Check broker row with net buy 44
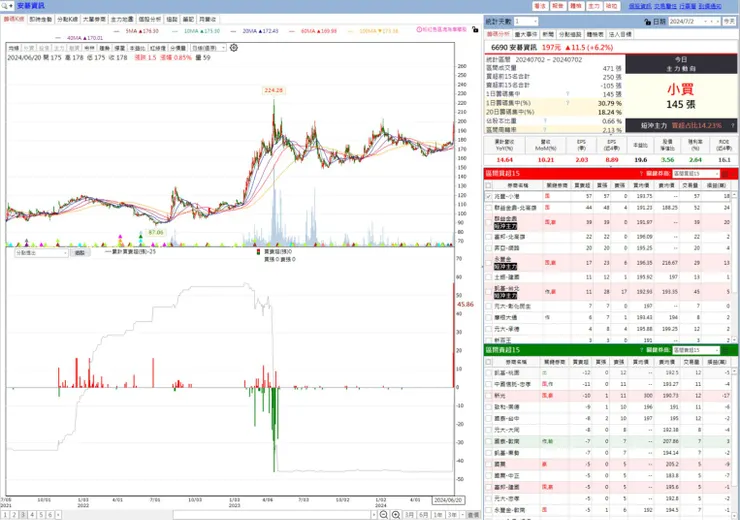 (489, 208)
